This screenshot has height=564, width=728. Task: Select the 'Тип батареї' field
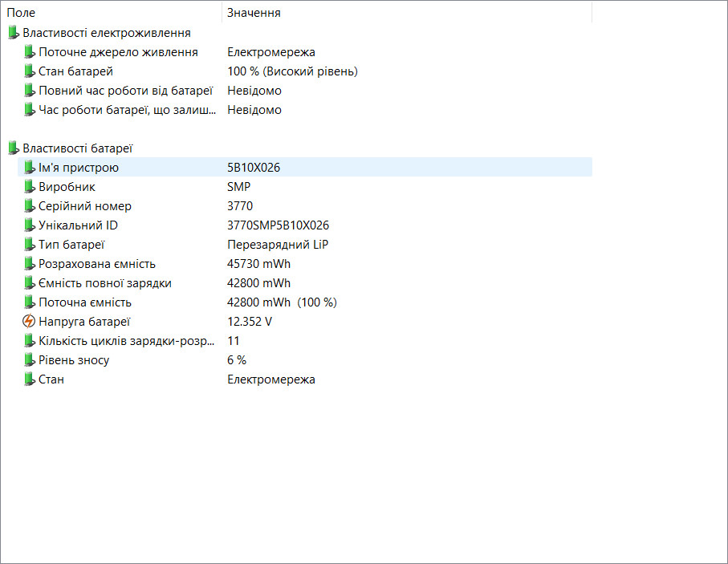(71, 245)
